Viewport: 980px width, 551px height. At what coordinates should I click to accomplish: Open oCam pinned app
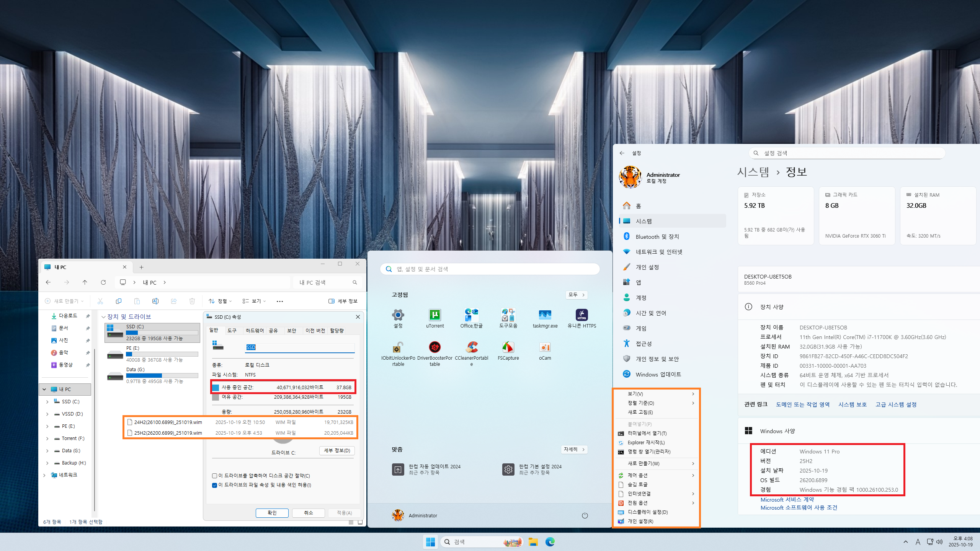[545, 348]
